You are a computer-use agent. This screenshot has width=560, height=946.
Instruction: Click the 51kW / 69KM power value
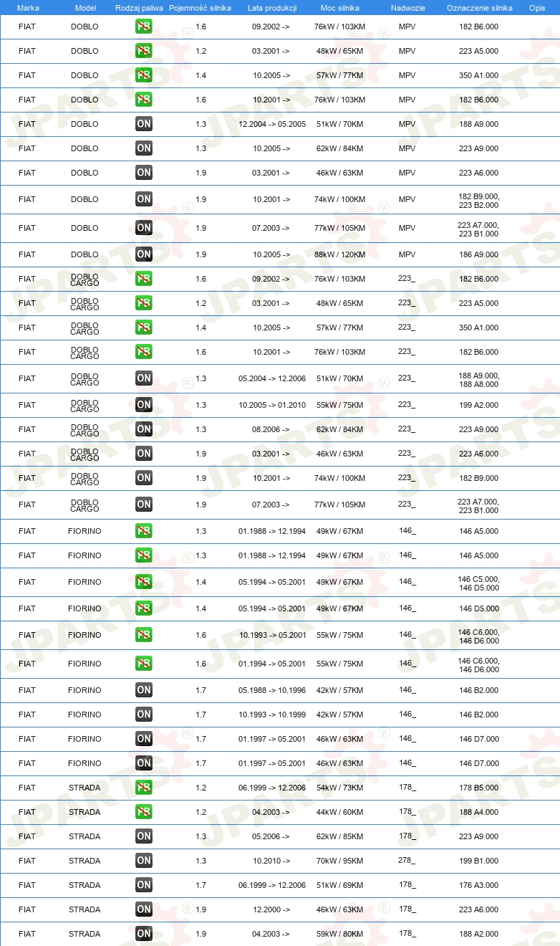point(339,885)
